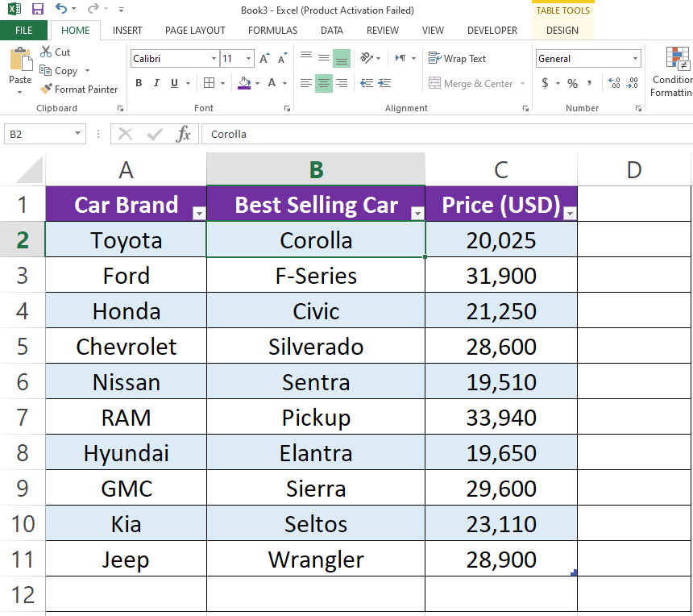
Task: Click the Merge & Center button
Action: (x=467, y=83)
